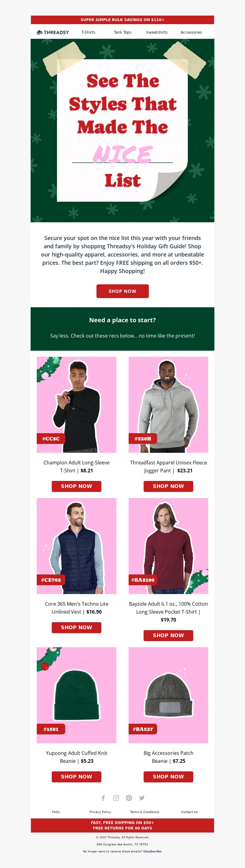This screenshot has height=868, width=245.
Task: Click the Nice List hero image
Action: click(123, 131)
